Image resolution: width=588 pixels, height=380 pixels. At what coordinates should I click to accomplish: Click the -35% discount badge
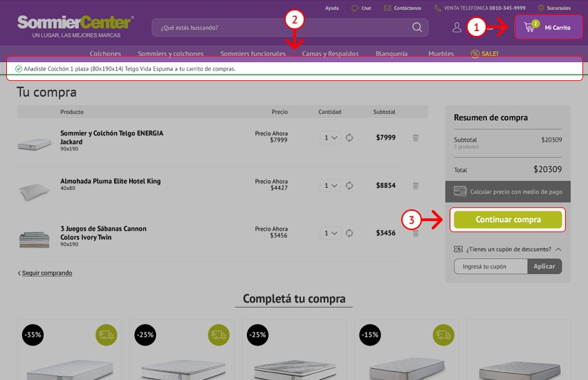tap(33, 334)
